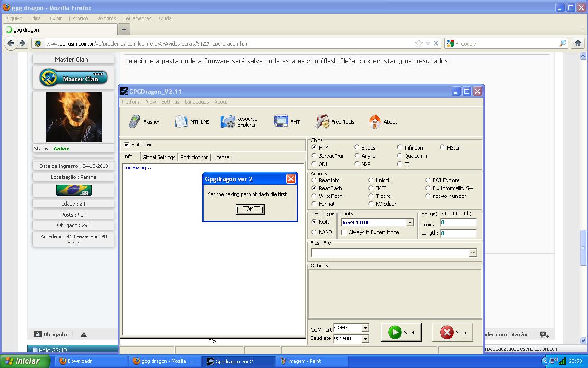Open Free Tools in the toolbar
The image size is (588, 368).
tap(335, 122)
